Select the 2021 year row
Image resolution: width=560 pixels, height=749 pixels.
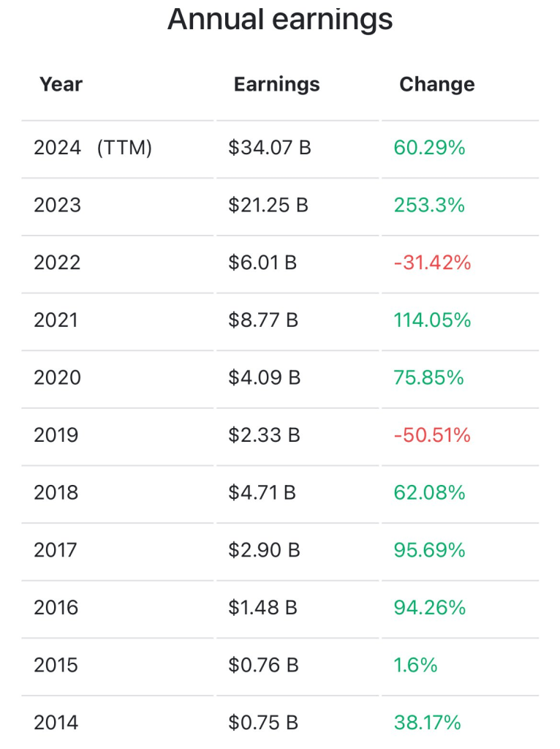56,320
